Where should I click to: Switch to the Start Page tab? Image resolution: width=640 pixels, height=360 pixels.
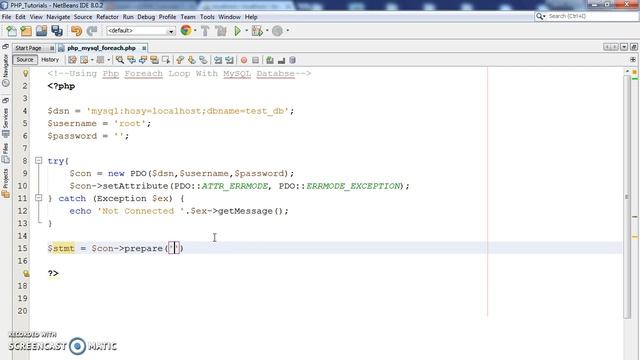(28, 48)
